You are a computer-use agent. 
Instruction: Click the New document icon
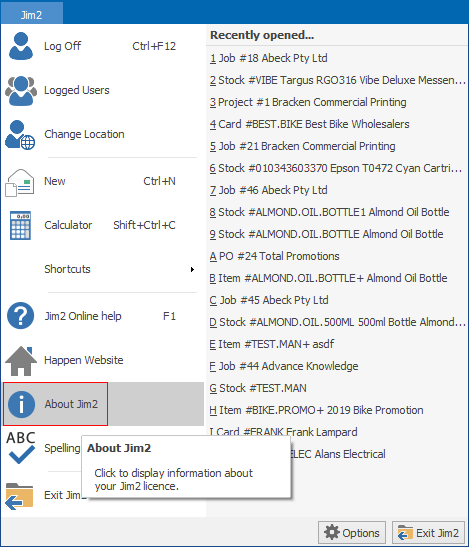tap(20, 182)
